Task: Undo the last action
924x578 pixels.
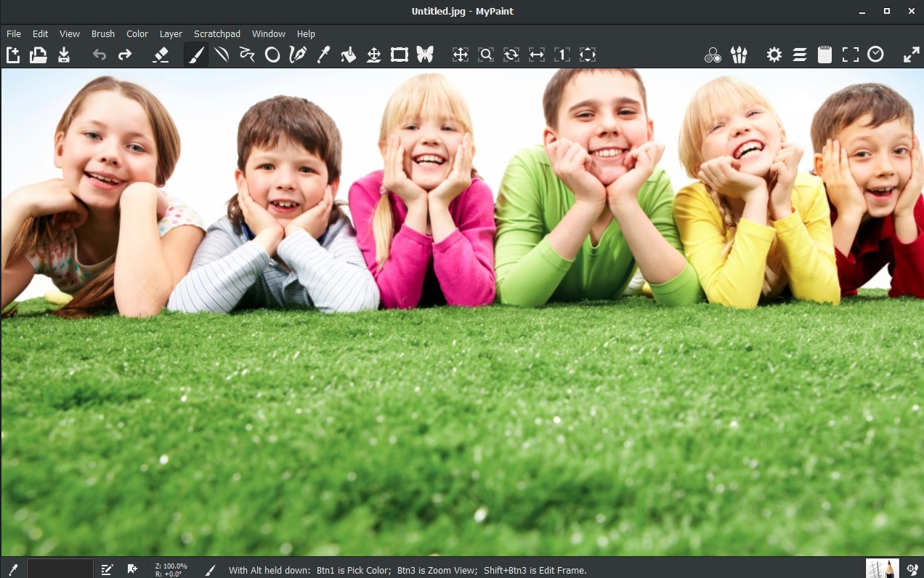Action: point(100,55)
